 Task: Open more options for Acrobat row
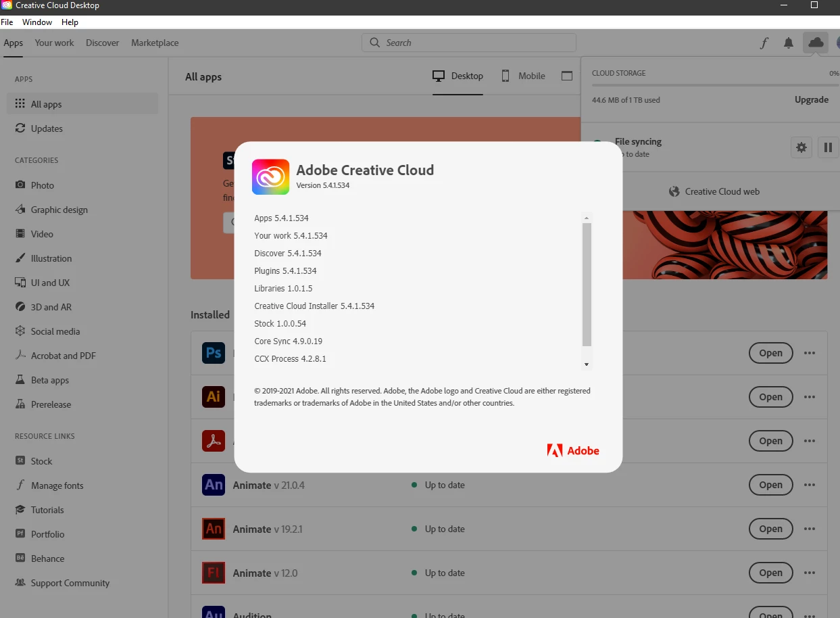coord(809,441)
